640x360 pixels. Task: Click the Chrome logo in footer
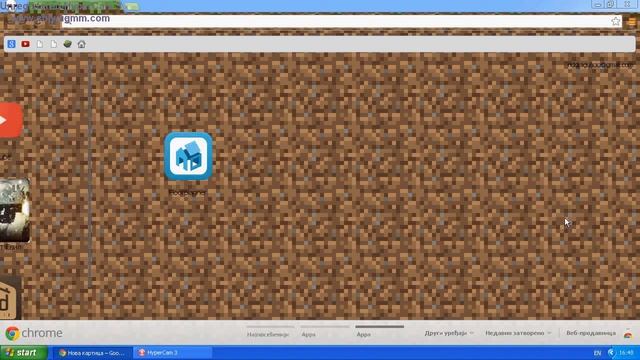34,333
